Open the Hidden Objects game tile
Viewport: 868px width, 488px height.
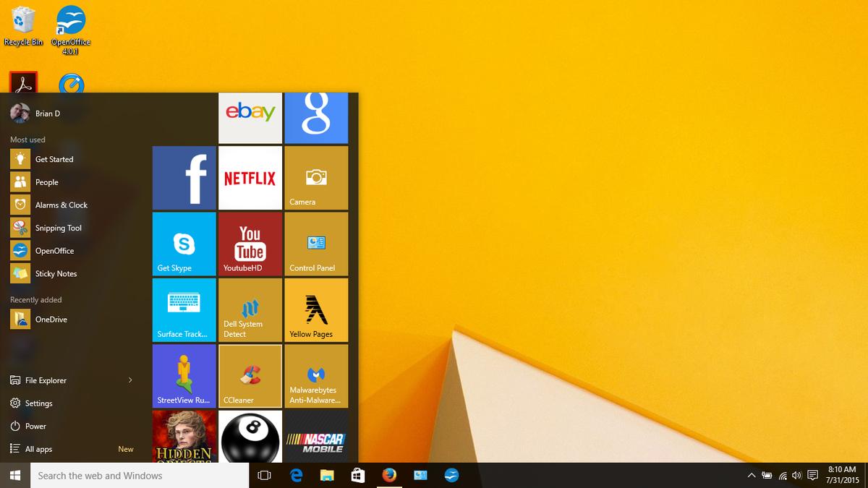184,437
